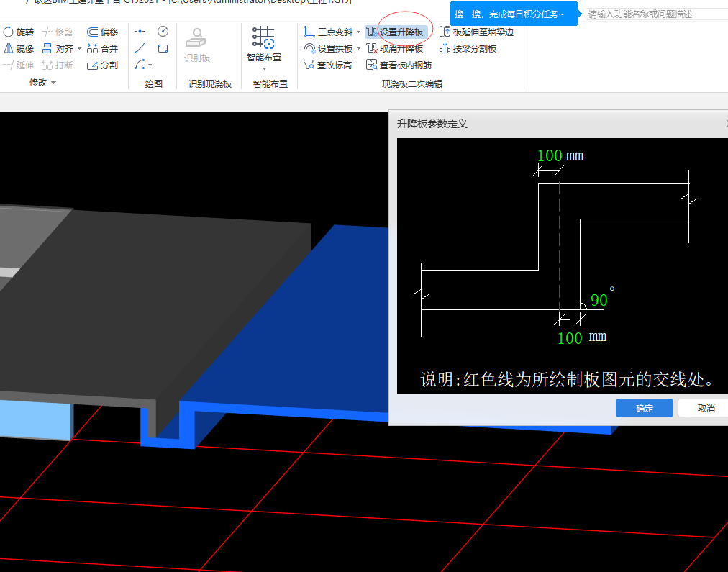Image resolution: width=728 pixels, height=572 pixels.
Task: Click 板延伸至墙梁边 tool
Action: [x=476, y=32]
